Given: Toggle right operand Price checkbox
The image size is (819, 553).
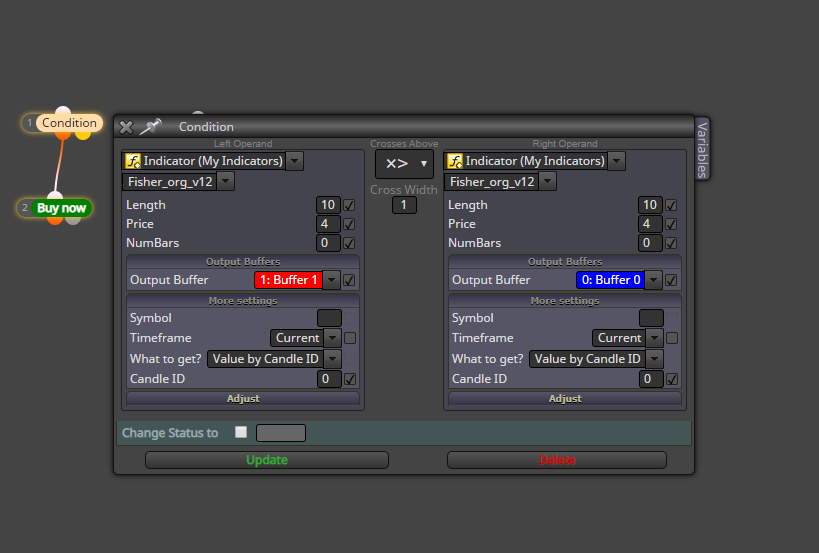Looking at the screenshot, I should pyautogui.click(x=671, y=224).
